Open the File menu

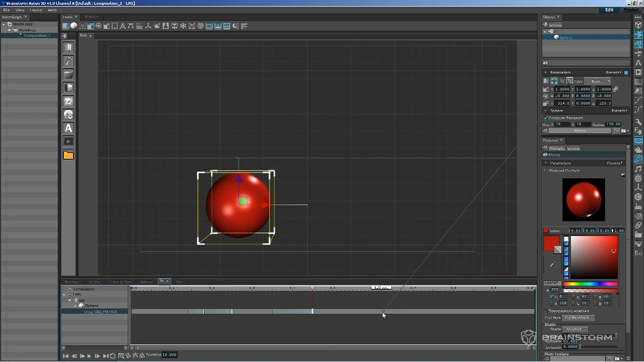(6, 10)
